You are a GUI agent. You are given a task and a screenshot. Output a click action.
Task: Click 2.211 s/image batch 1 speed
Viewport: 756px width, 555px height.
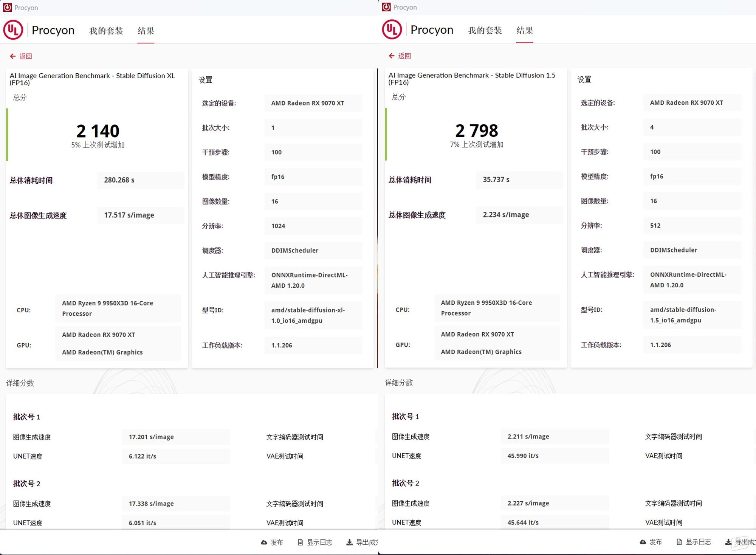point(555,437)
